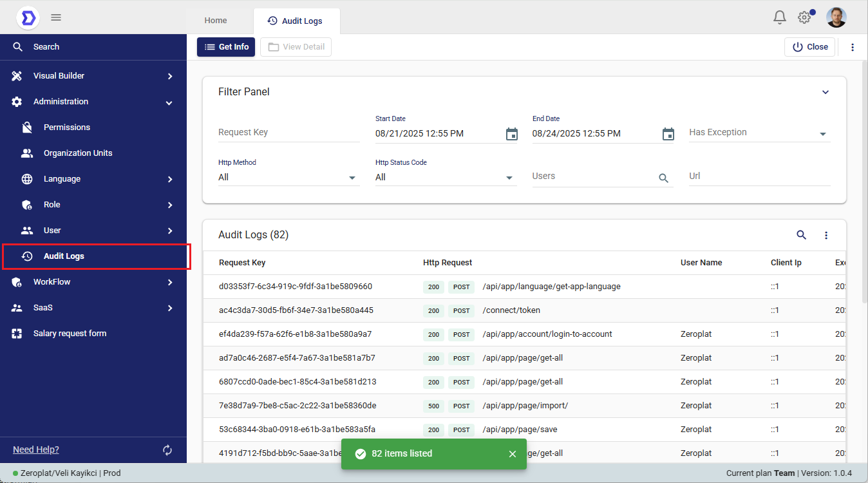Click the Users field search magnifier
Image resolution: width=868 pixels, height=483 pixels.
point(663,178)
